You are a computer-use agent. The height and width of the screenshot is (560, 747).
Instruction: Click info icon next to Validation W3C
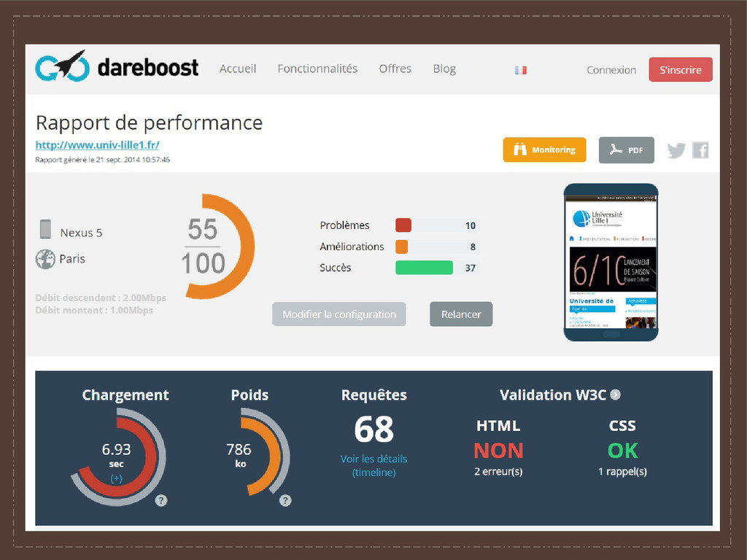[x=616, y=394]
